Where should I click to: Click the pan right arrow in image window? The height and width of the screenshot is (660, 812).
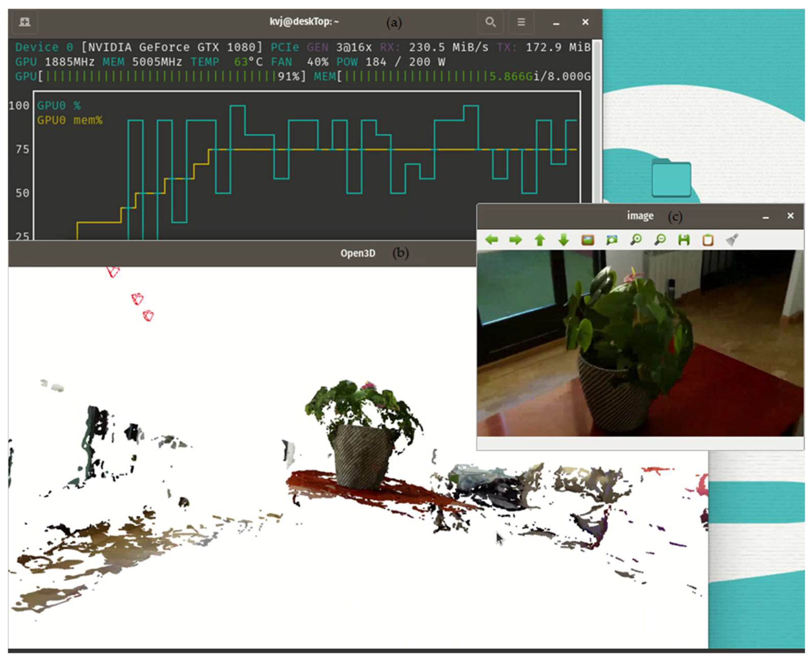(516, 239)
